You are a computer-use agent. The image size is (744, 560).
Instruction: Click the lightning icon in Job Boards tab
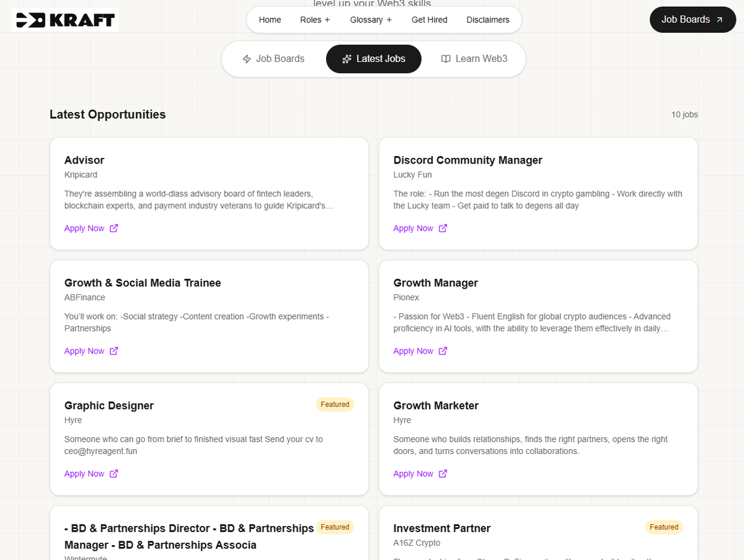(x=247, y=59)
